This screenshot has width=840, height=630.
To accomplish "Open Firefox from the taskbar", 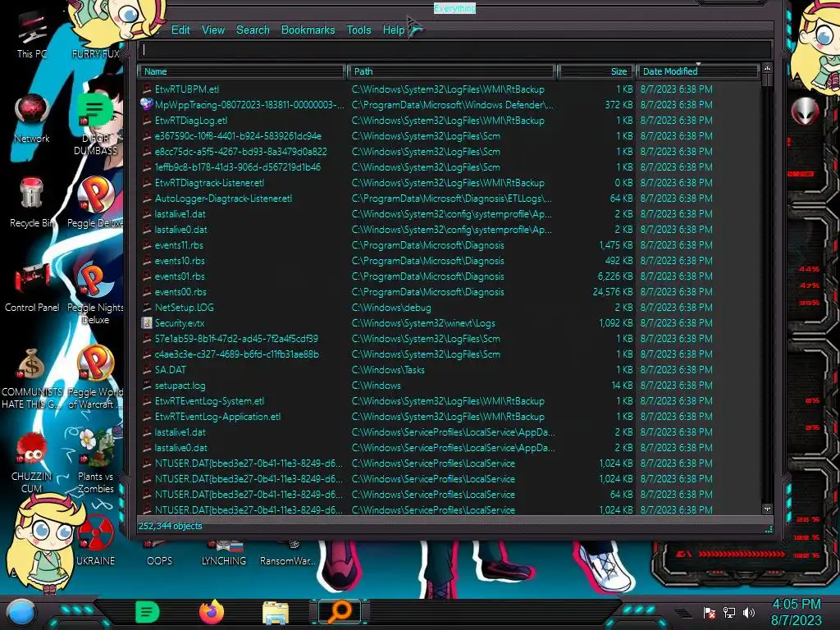I will point(212,612).
